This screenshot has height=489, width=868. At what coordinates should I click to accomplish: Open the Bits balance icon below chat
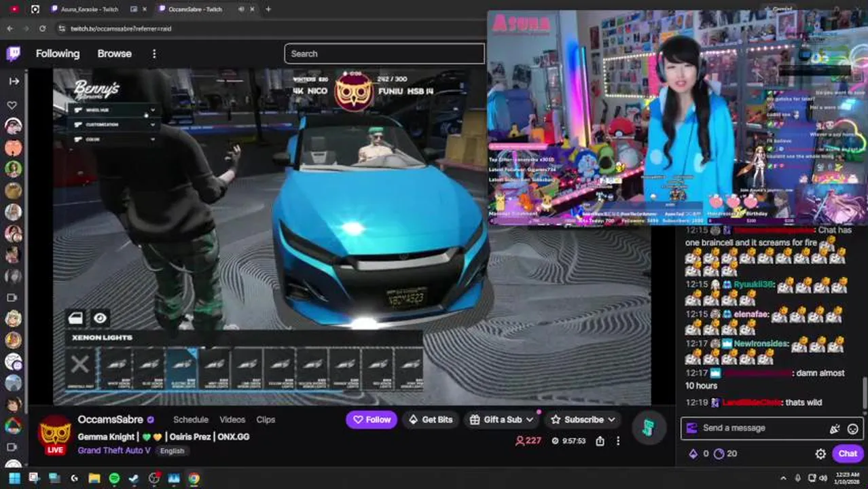pyautogui.click(x=693, y=454)
